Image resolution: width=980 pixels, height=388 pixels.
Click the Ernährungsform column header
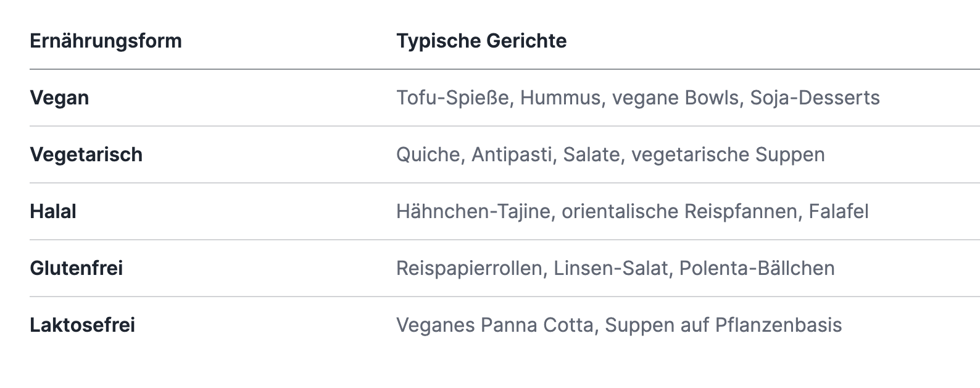pos(106,41)
